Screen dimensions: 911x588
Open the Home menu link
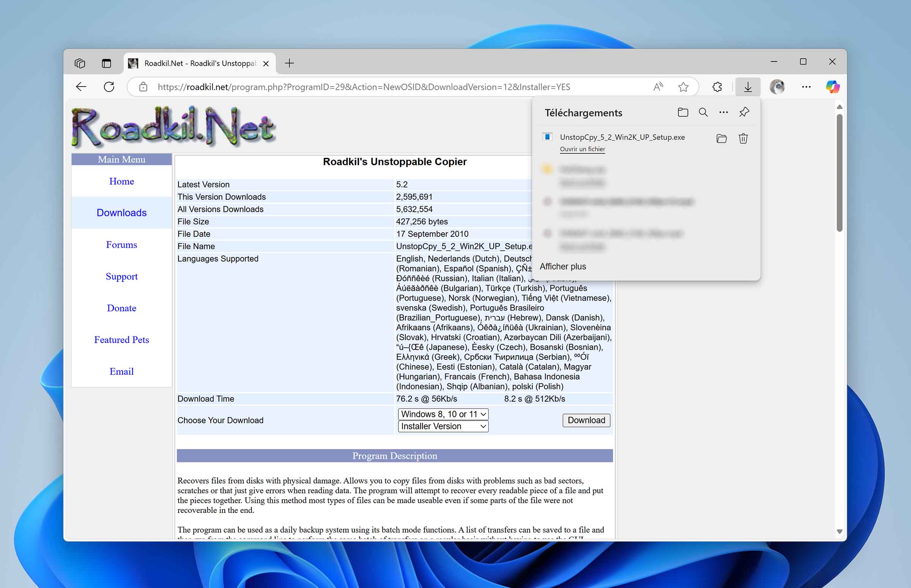coord(121,181)
